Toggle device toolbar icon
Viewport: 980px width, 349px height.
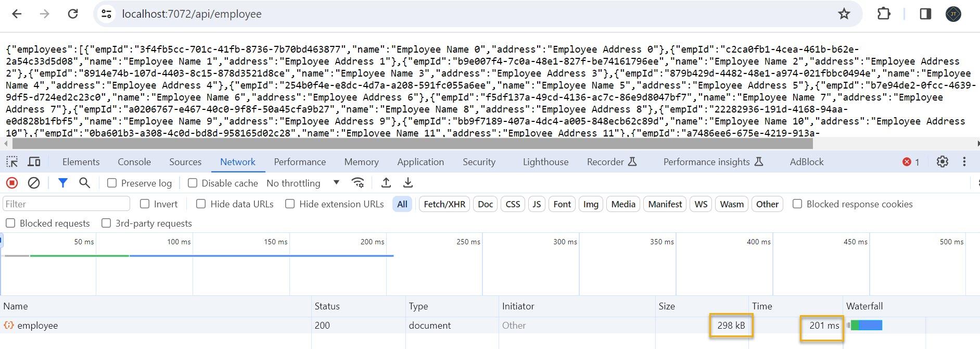(x=34, y=162)
